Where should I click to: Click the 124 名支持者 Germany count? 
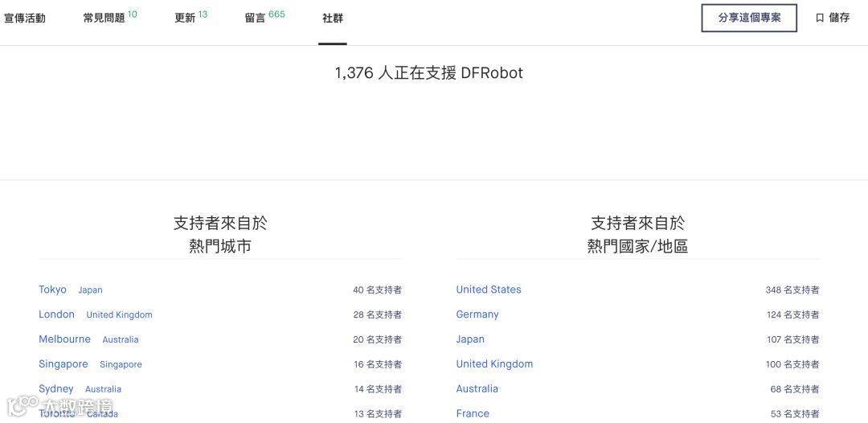(x=793, y=315)
